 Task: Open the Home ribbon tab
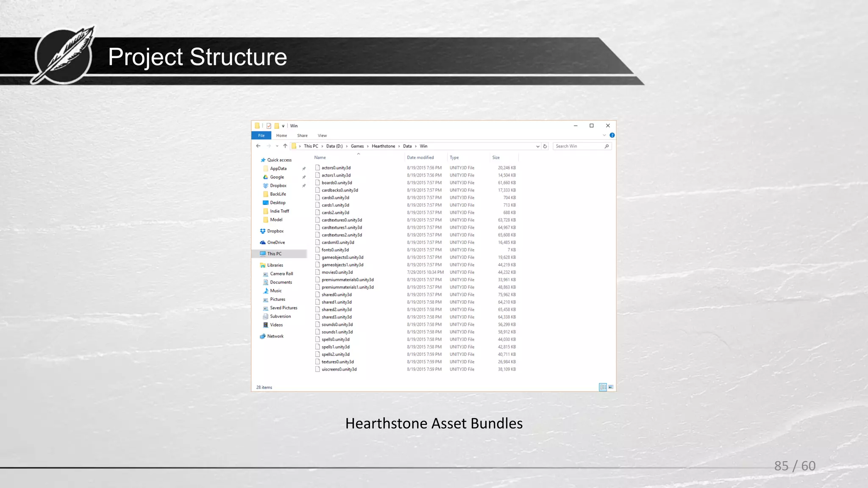coord(281,136)
